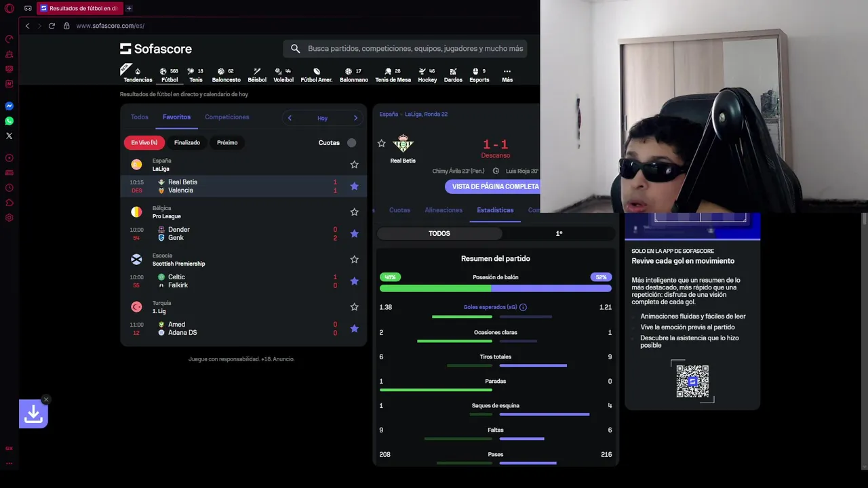
Task: Select Tenis de Mesa category
Action: [393, 75]
